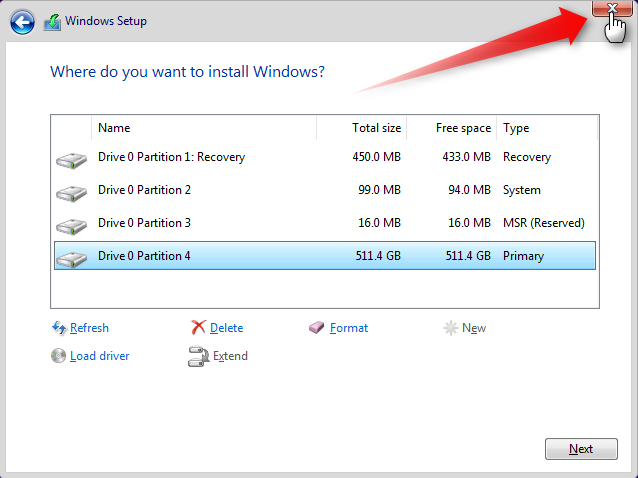Click the New starburst icon
Image resolution: width=638 pixels, height=478 pixels.
(x=450, y=328)
